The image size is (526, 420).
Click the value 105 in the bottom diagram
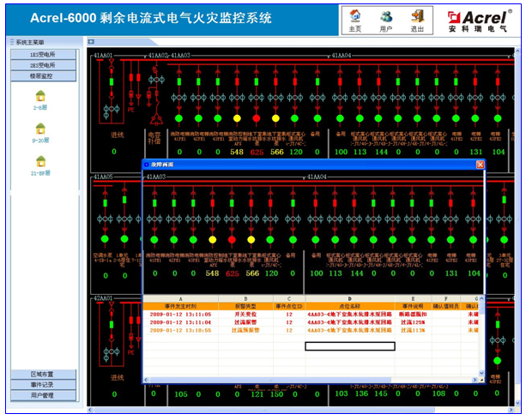pos(181,394)
